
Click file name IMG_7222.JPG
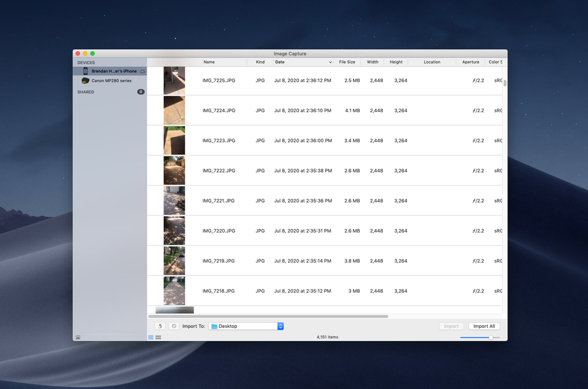(219, 170)
